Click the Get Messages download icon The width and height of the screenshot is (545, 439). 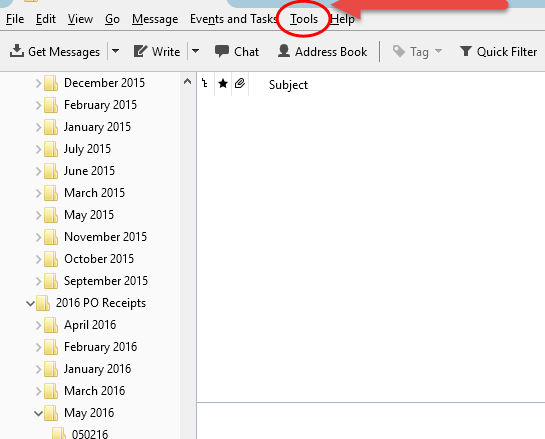(17, 51)
